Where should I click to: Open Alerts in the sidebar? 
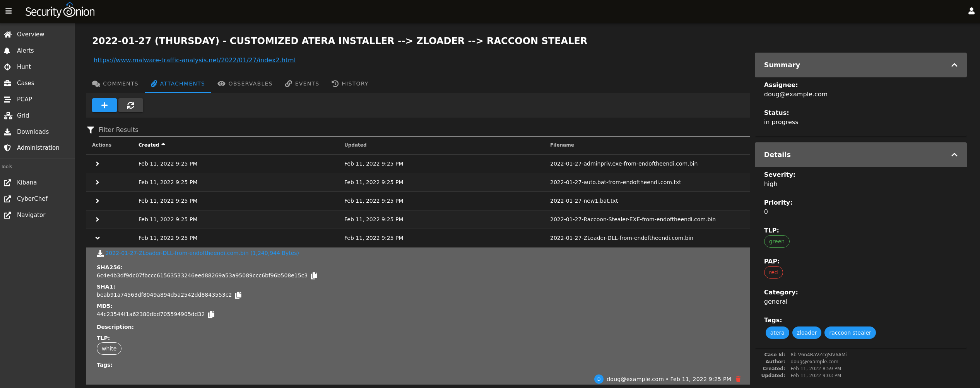point(38,50)
